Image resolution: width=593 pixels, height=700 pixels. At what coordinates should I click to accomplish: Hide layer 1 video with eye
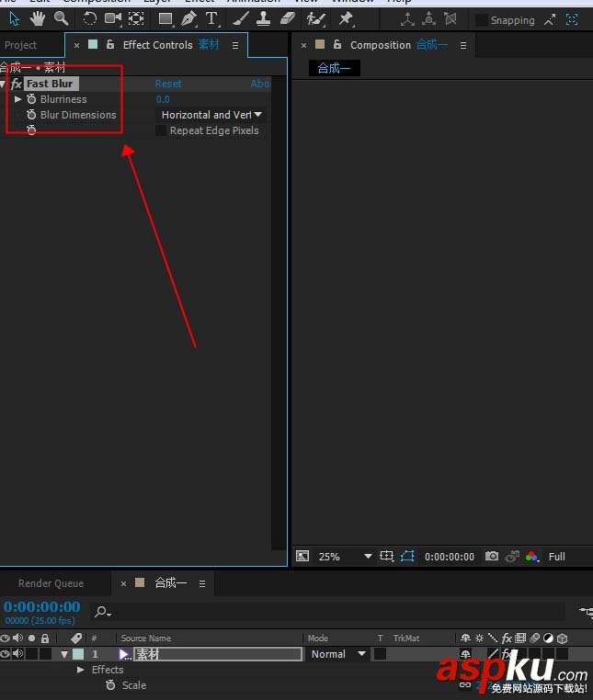5,654
